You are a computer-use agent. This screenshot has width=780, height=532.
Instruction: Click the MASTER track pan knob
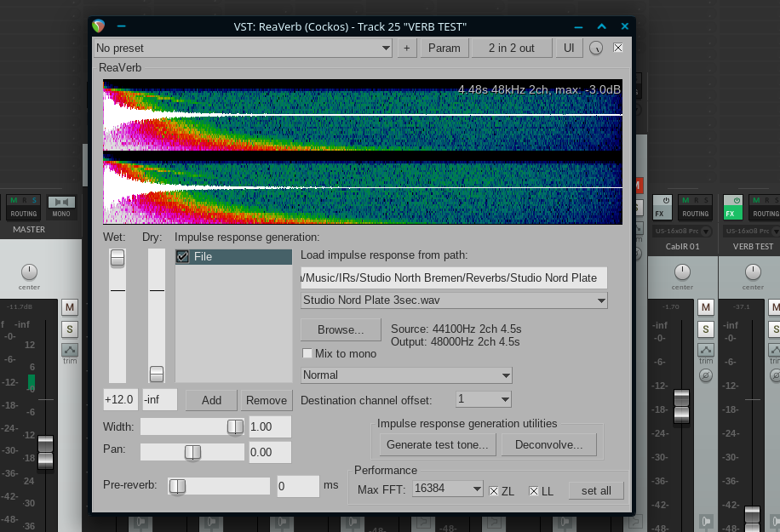pyautogui.click(x=29, y=272)
